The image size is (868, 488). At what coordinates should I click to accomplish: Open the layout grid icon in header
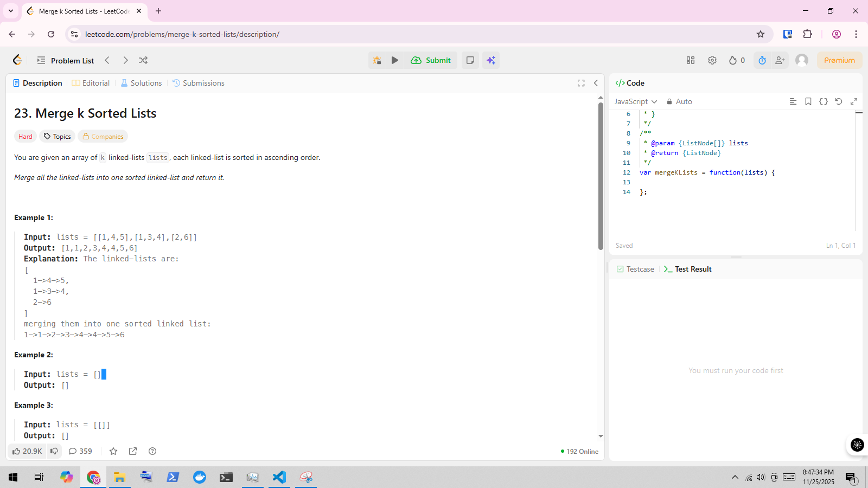pos(691,60)
